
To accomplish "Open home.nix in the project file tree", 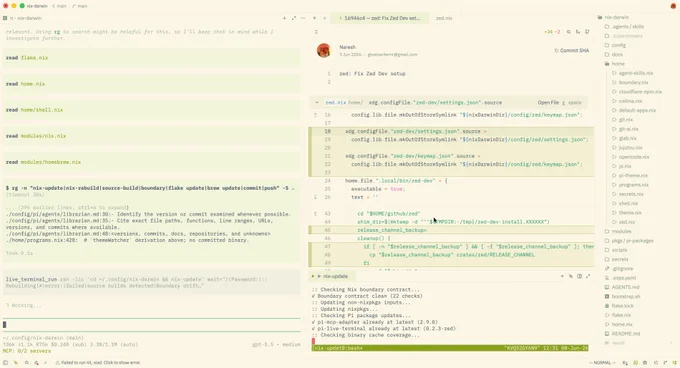I will click(x=618, y=325).
